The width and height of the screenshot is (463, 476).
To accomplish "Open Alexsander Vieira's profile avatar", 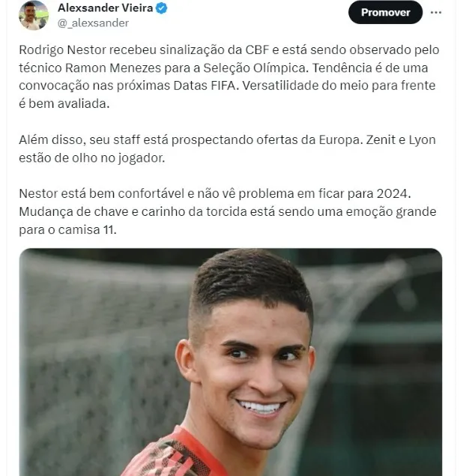I will click(x=34, y=15).
